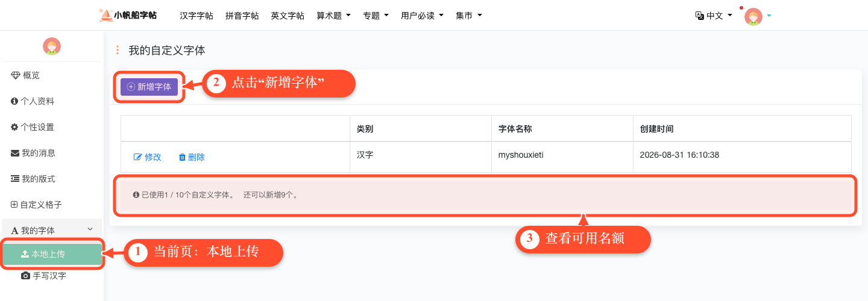Click the gear icon beside 个性设置
Viewport: 868px width, 301px height.
[x=14, y=127]
